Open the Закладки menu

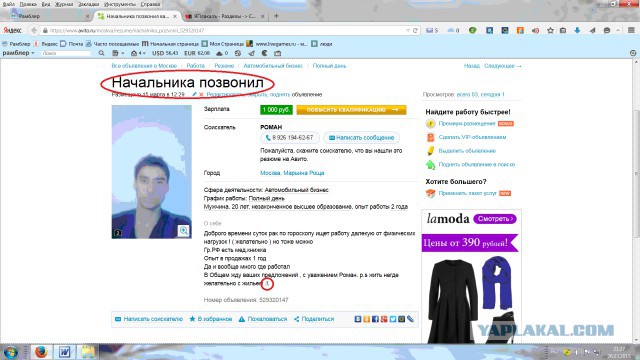point(89,4)
